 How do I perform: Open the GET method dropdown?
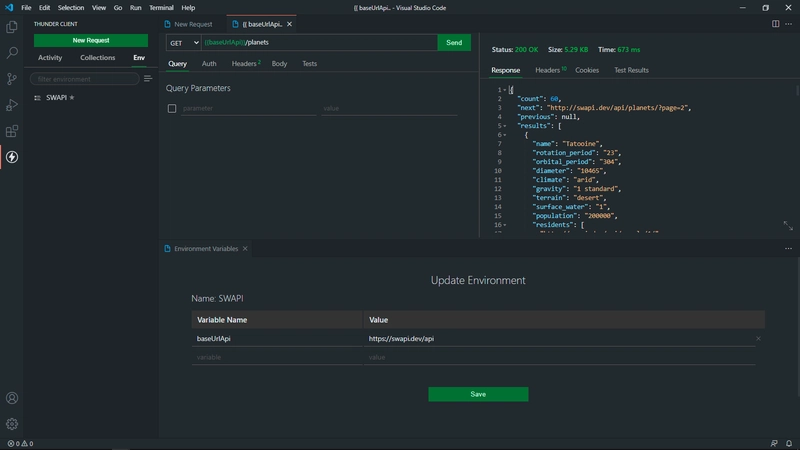[184, 43]
